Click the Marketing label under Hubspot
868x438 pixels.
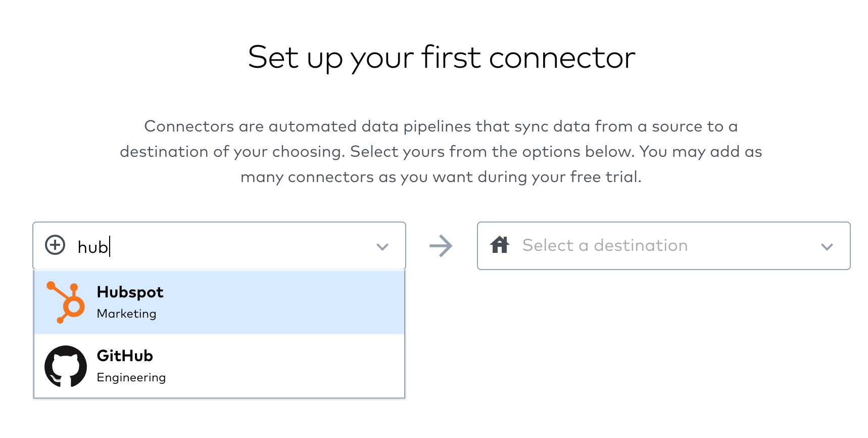click(x=126, y=314)
